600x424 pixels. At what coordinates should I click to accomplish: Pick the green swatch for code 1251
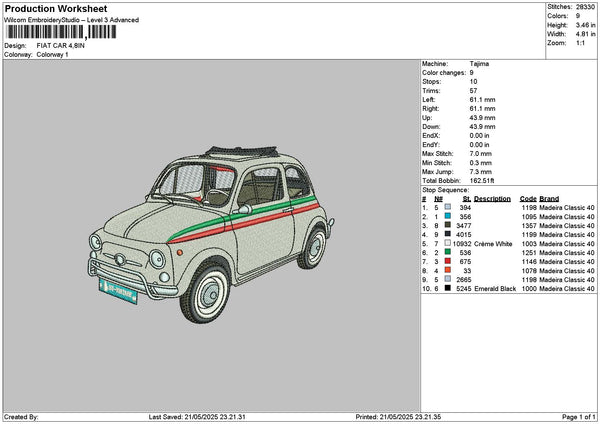point(447,252)
